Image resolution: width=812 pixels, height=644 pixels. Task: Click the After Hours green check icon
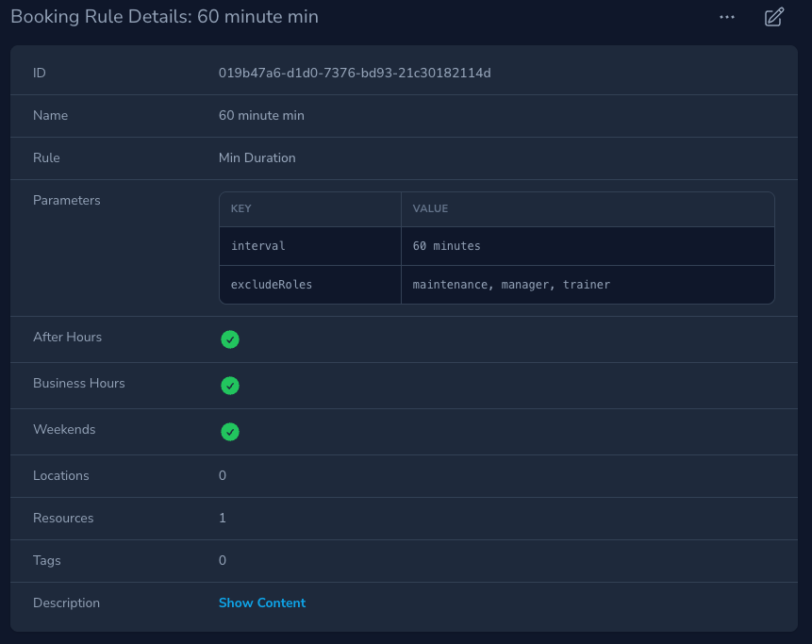[x=230, y=339]
